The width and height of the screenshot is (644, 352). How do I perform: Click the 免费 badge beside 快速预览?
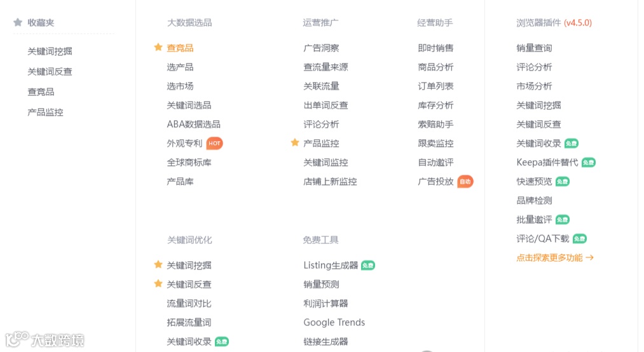tap(562, 182)
